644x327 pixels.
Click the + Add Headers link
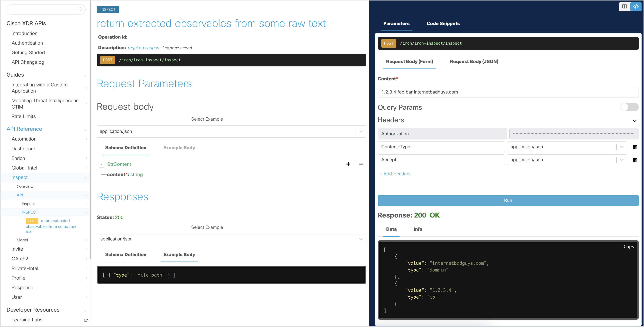pos(395,174)
